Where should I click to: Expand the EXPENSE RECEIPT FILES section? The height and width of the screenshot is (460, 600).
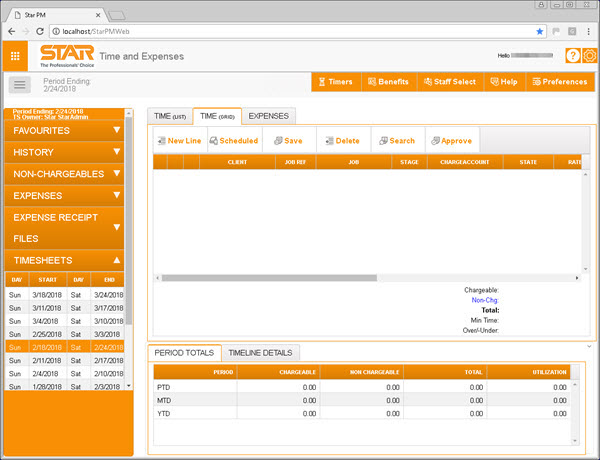[x=64, y=228]
